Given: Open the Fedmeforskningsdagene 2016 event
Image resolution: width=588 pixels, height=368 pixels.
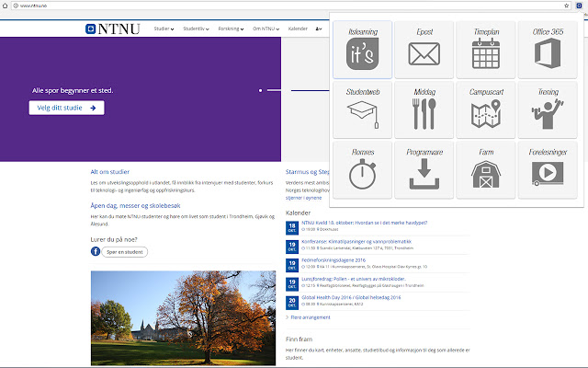Looking at the screenshot, I should tap(334, 259).
